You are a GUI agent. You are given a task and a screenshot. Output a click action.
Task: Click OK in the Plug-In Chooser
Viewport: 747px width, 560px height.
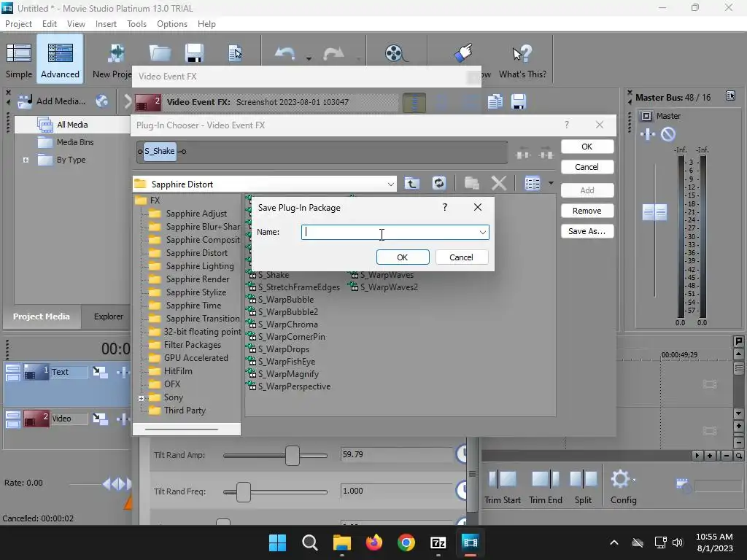[587, 147]
